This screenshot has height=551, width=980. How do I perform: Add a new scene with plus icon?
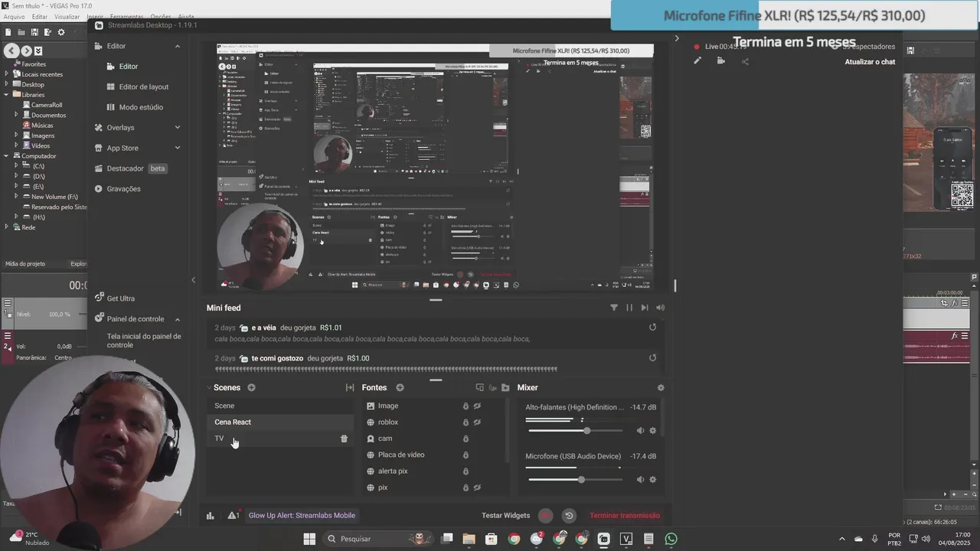point(251,388)
